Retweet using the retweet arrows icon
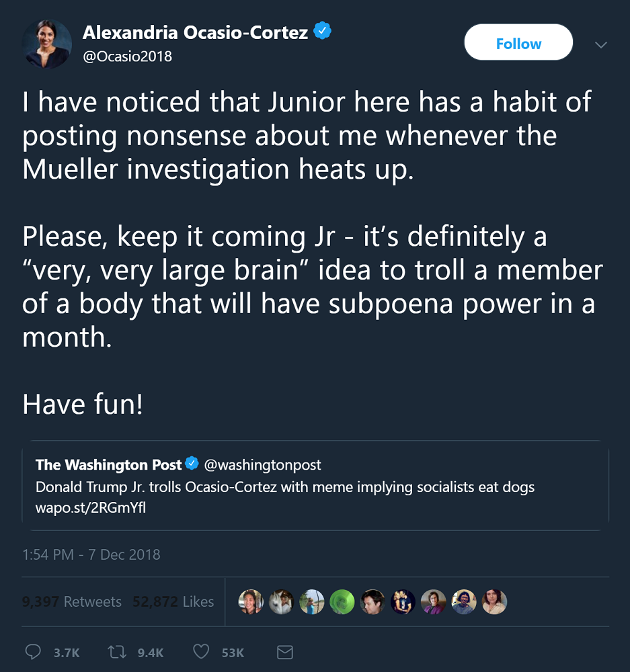Screen dimensions: 630x672 pyautogui.click(x=118, y=652)
